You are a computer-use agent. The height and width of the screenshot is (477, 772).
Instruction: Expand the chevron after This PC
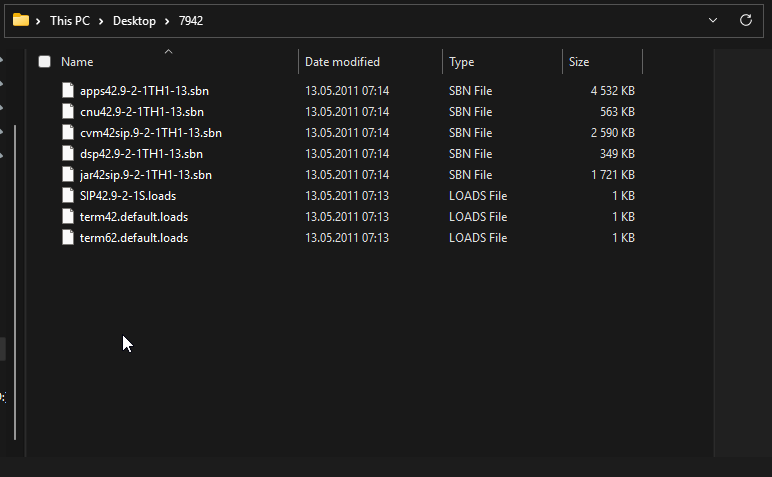(101, 21)
